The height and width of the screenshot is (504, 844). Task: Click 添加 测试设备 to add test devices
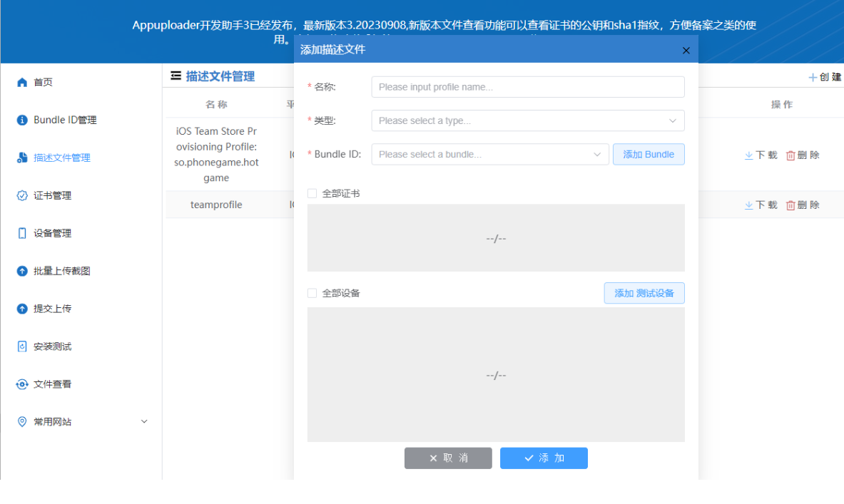644,292
